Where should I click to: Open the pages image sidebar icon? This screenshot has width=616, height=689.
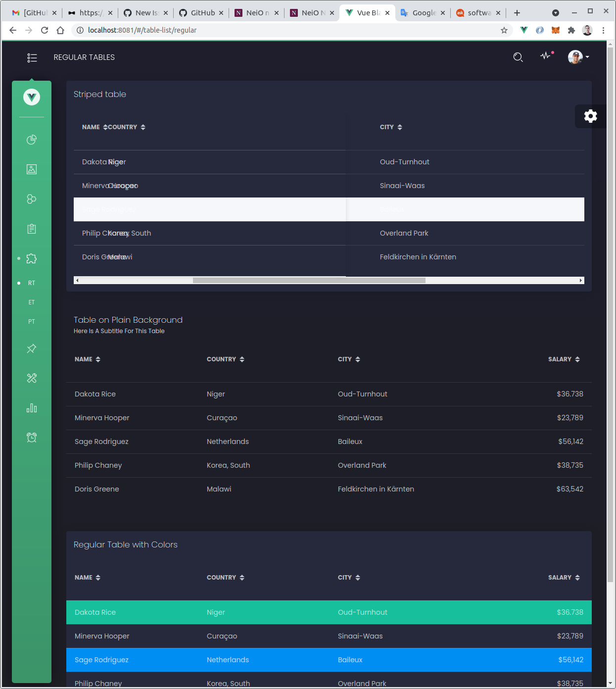pyautogui.click(x=32, y=169)
